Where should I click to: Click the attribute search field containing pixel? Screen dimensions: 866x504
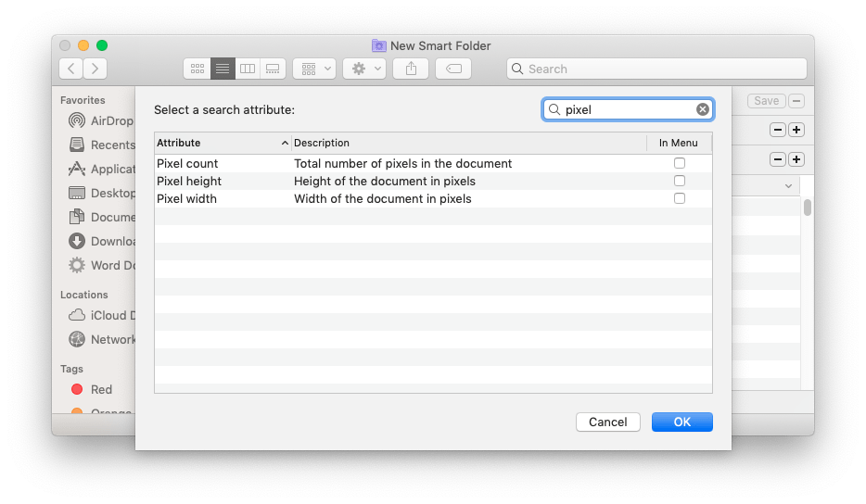pos(628,109)
